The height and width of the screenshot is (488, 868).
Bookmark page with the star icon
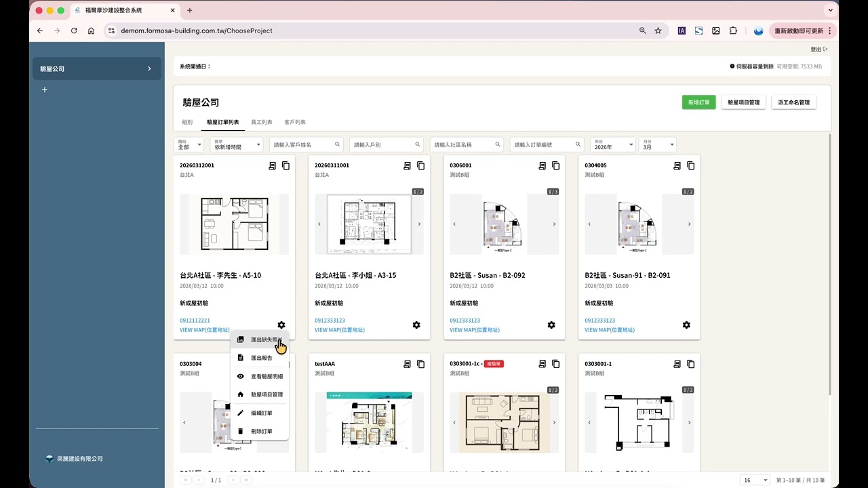point(658,30)
